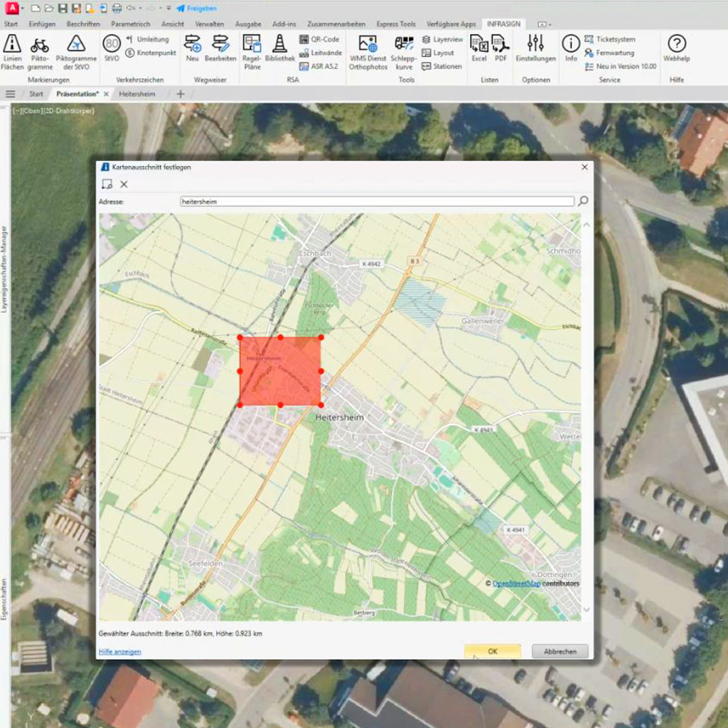This screenshot has height=728, width=728.
Task: Activate the draw selection rectangle tool in dialog
Action: (107, 184)
